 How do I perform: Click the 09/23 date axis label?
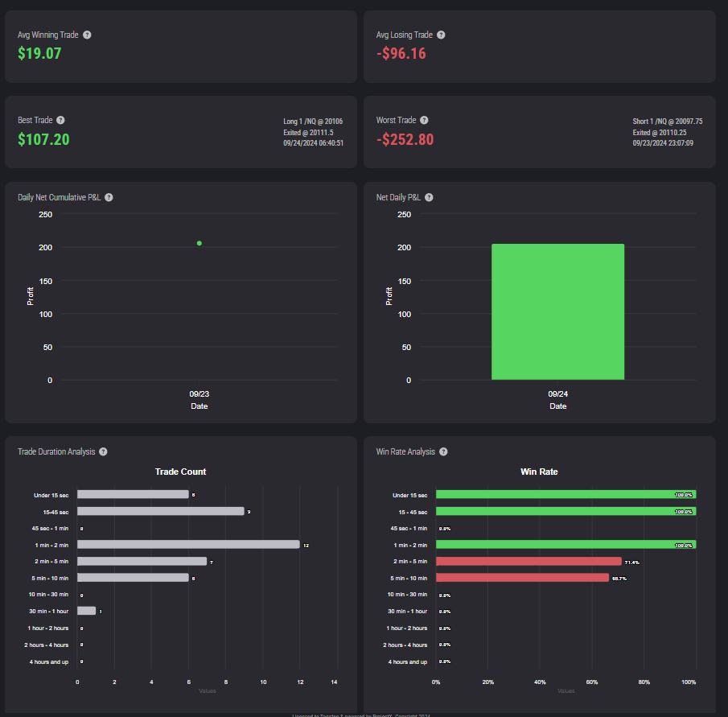(x=199, y=394)
